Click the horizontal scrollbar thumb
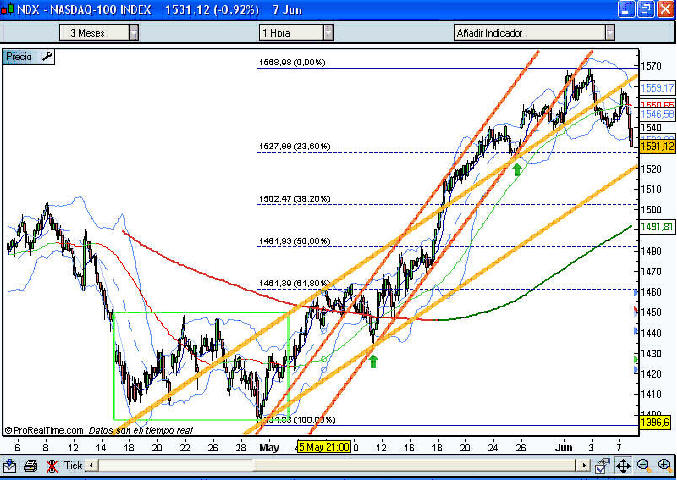677x480 pixels. [x=335, y=466]
